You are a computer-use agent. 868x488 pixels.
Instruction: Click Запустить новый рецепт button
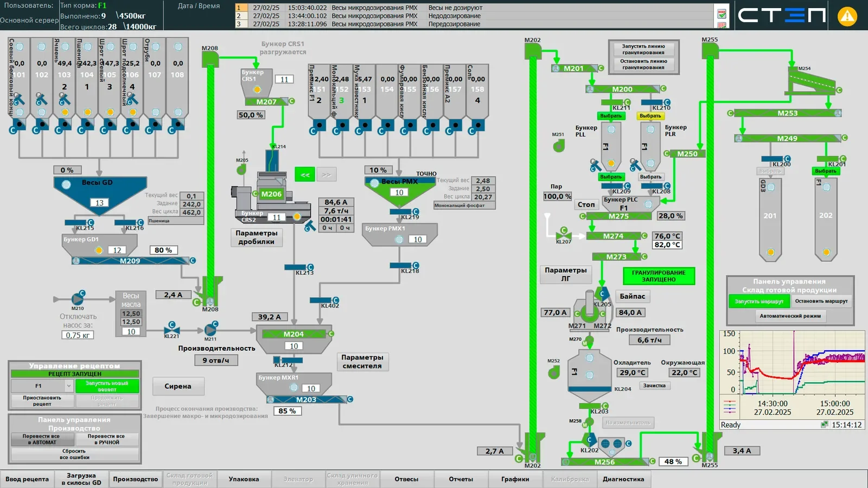point(107,386)
